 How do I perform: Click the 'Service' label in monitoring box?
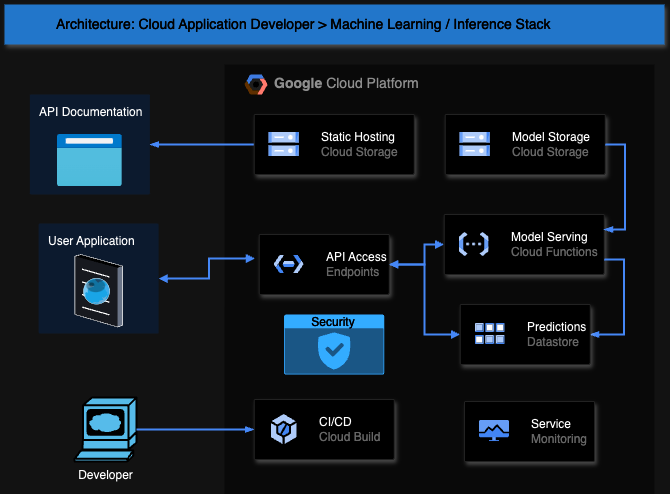pos(551,424)
